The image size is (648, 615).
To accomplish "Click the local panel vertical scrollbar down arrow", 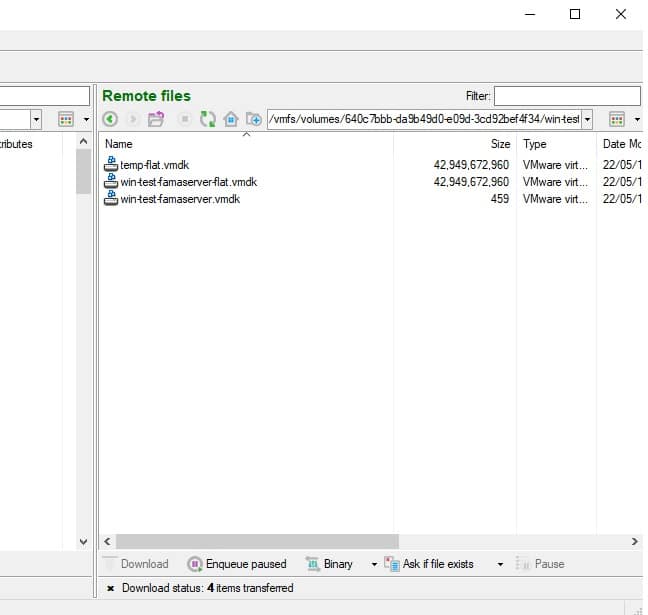I will tap(84, 541).
